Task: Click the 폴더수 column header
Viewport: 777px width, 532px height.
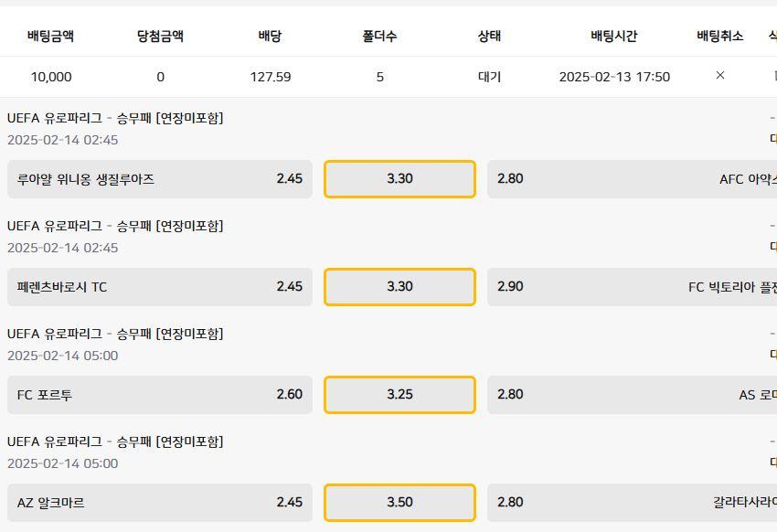Action: (x=379, y=37)
